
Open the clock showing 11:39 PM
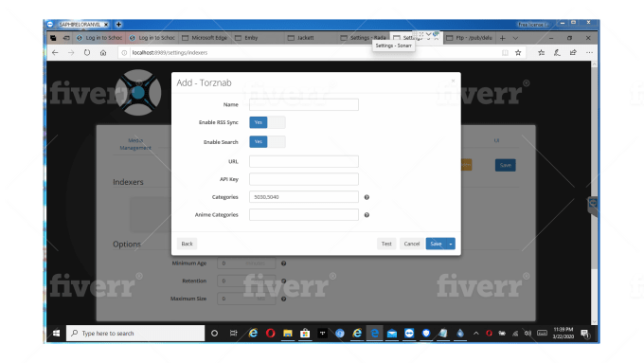pos(563,333)
